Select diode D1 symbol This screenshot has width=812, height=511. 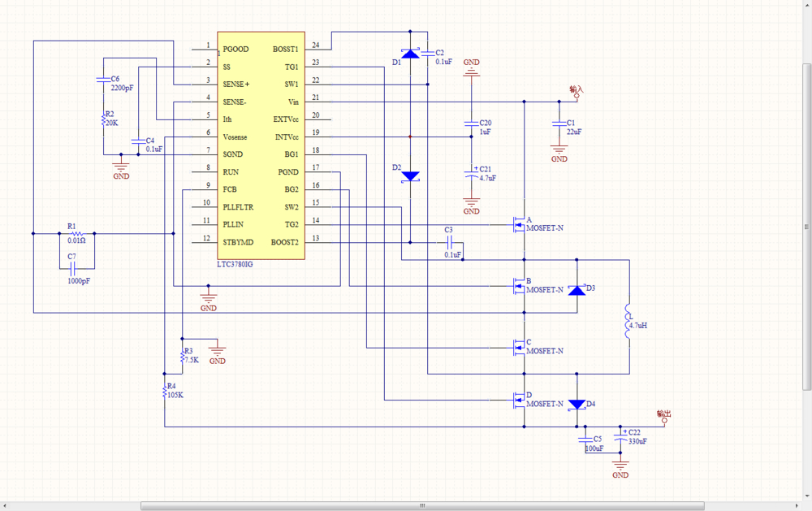(x=410, y=54)
